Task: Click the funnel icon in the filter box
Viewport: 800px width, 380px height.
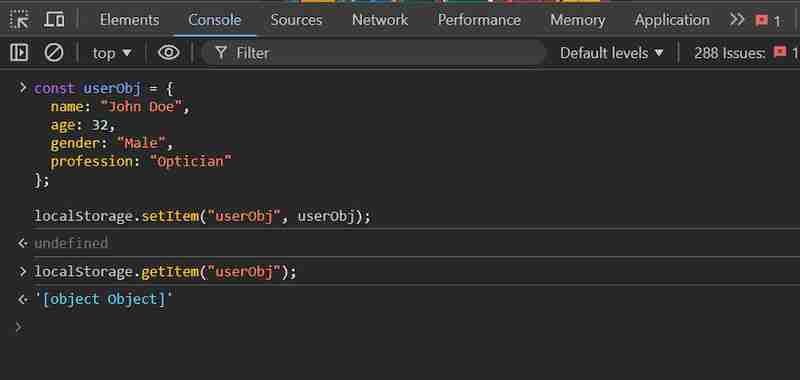Action: pyautogui.click(x=220, y=53)
